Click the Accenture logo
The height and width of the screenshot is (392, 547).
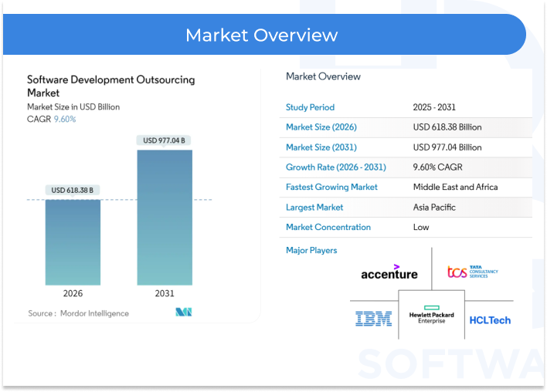[389, 272]
